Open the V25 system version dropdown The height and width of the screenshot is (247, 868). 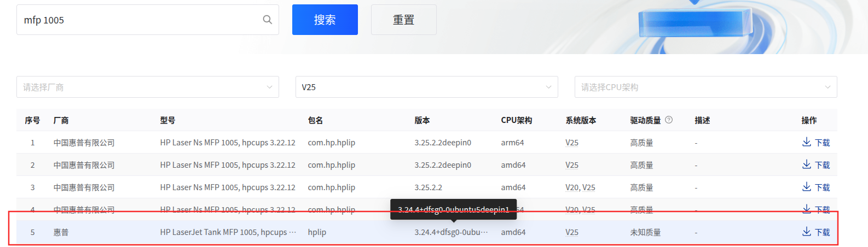click(x=427, y=87)
